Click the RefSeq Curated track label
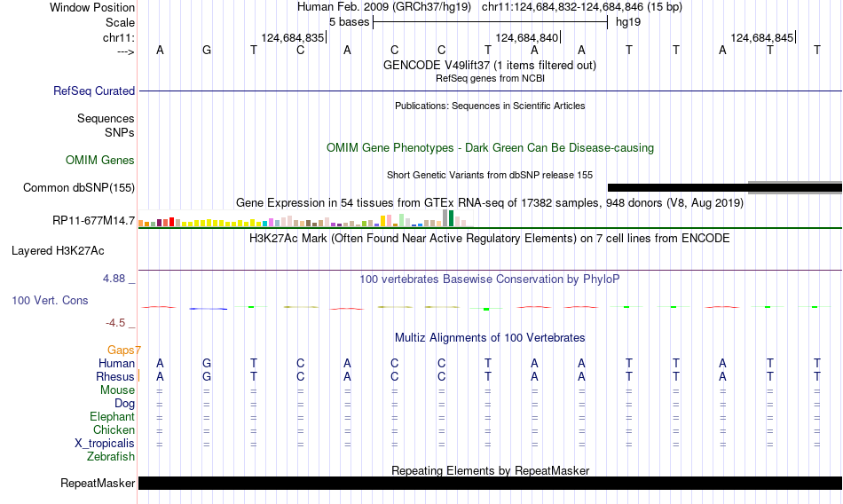The width and height of the screenshot is (843, 504). coord(93,91)
